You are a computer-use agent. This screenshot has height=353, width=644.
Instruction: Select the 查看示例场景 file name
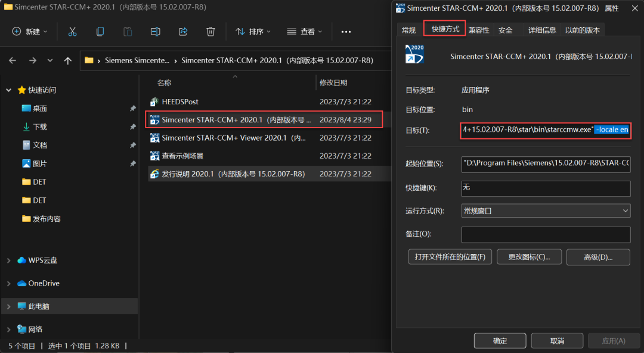click(182, 156)
